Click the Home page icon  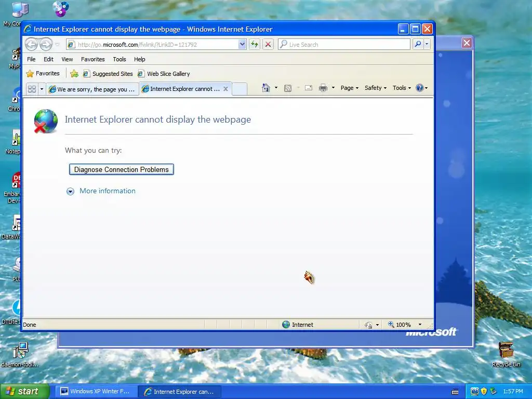265,88
